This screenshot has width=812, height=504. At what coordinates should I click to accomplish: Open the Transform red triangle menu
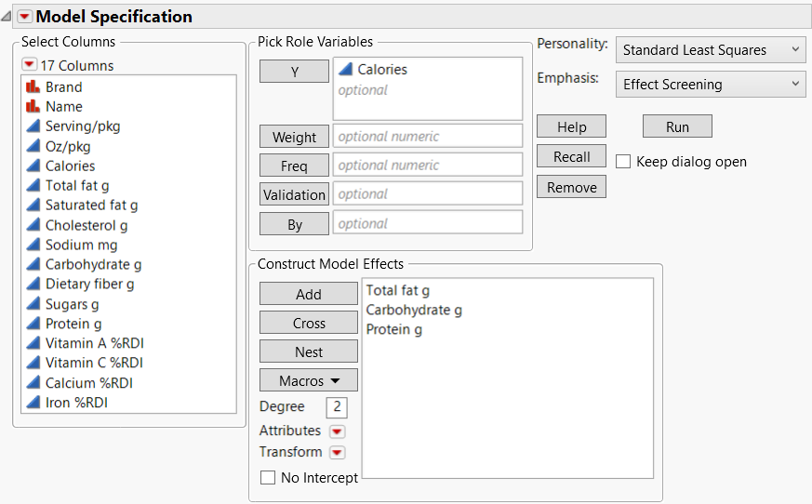click(337, 453)
